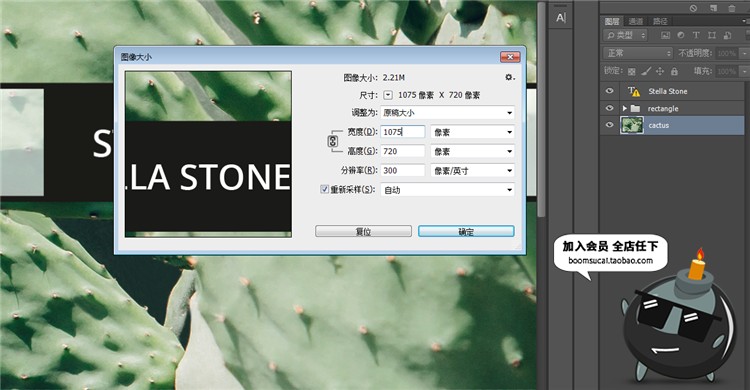Lock layer position with move icon
Screen dimensions: 750x390
pos(660,71)
